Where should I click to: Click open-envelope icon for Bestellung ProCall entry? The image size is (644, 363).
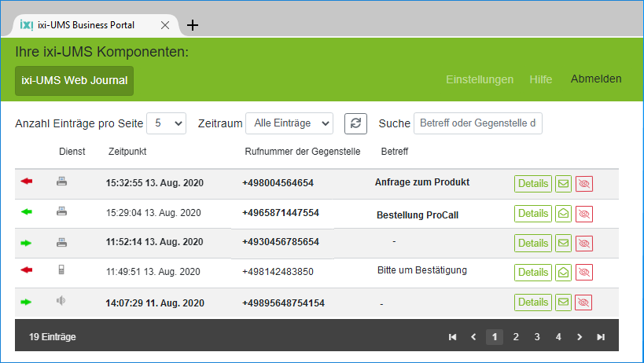[x=563, y=214]
